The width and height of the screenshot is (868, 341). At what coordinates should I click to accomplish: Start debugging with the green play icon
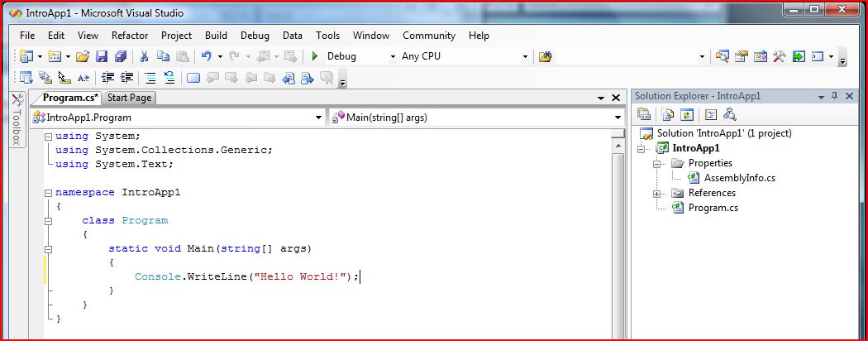314,56
